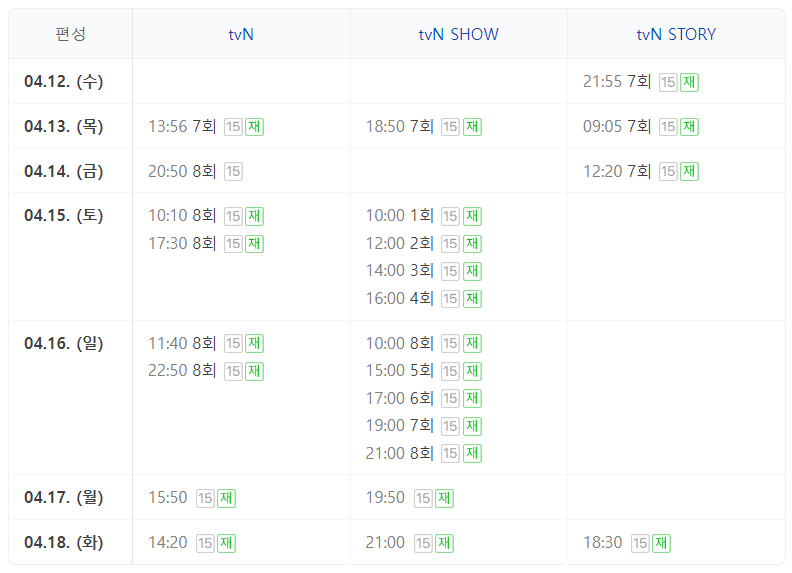Click the 15 rating badge beside 10:00 8회
Image resolution: width=792 pixels, height=573 pixels.
point(451,344)
